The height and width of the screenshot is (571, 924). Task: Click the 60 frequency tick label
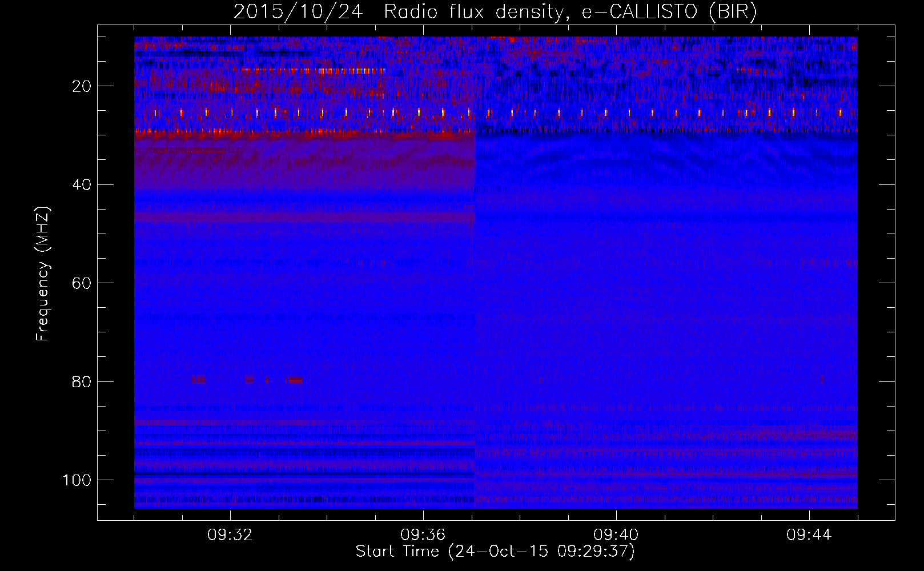(82, 283)
